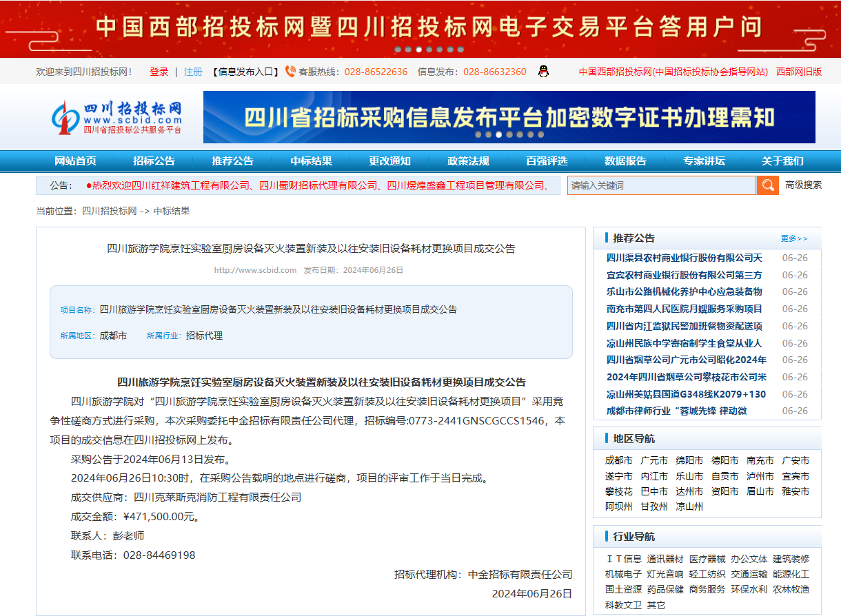The image size is (841, 616).
Task: Open the 宜宾农村商业银行股份有限公司第三方 notice
Action: [685, 275]
